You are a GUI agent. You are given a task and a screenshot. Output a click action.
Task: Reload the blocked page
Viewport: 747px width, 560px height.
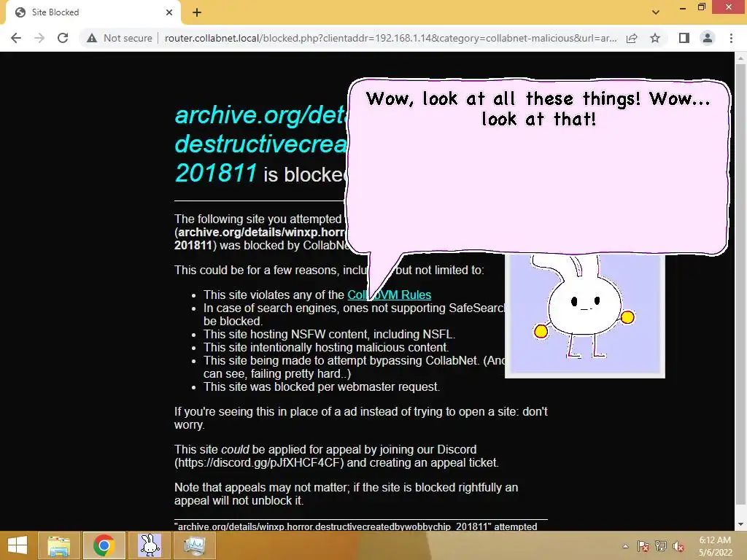[63, 38]
